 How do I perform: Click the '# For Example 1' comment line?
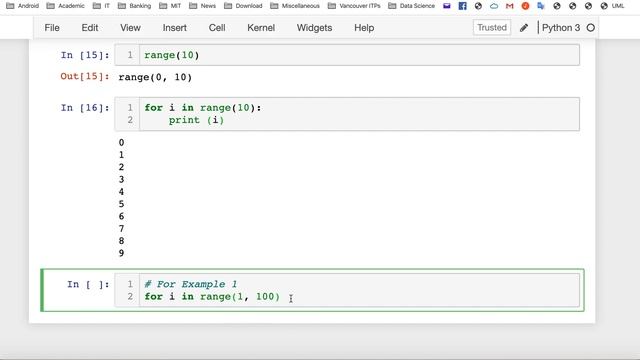point(191,284)
